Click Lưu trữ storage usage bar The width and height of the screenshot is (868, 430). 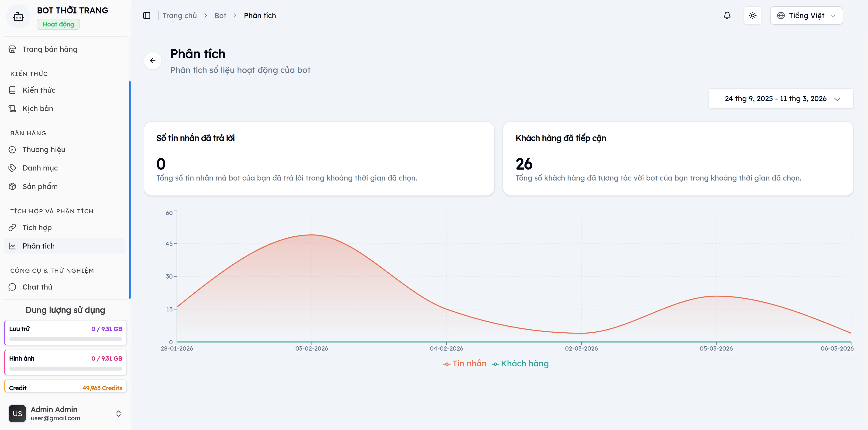(x=65, y=339)
